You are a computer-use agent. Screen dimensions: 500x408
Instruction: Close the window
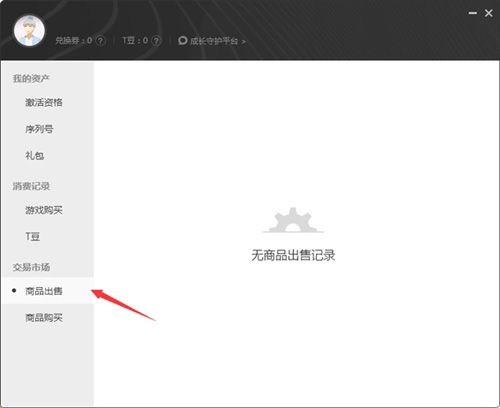[x=489, y=13]
